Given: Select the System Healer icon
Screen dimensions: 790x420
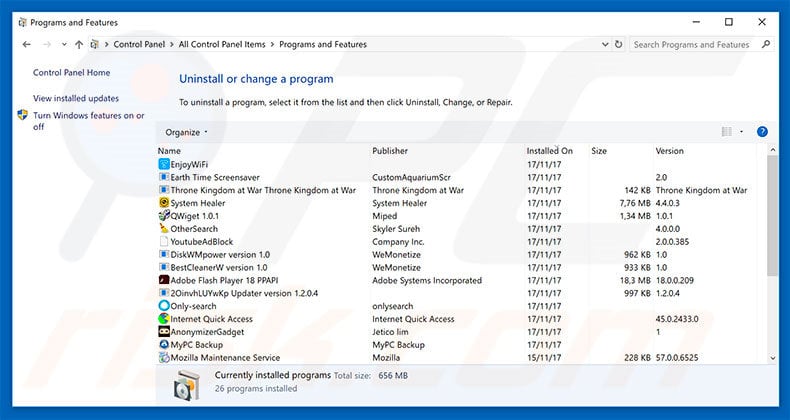Looking at the screenshot, I should click(164, 203).
